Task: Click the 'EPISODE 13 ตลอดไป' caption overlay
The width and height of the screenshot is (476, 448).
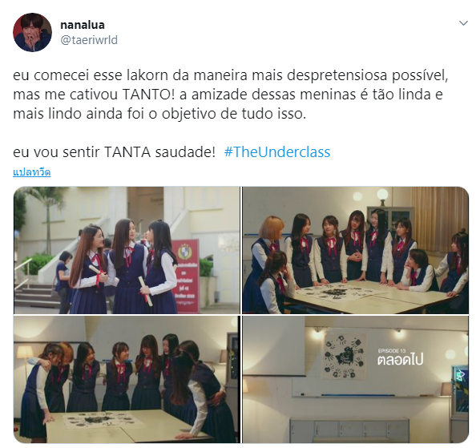Action: point(400,357)
